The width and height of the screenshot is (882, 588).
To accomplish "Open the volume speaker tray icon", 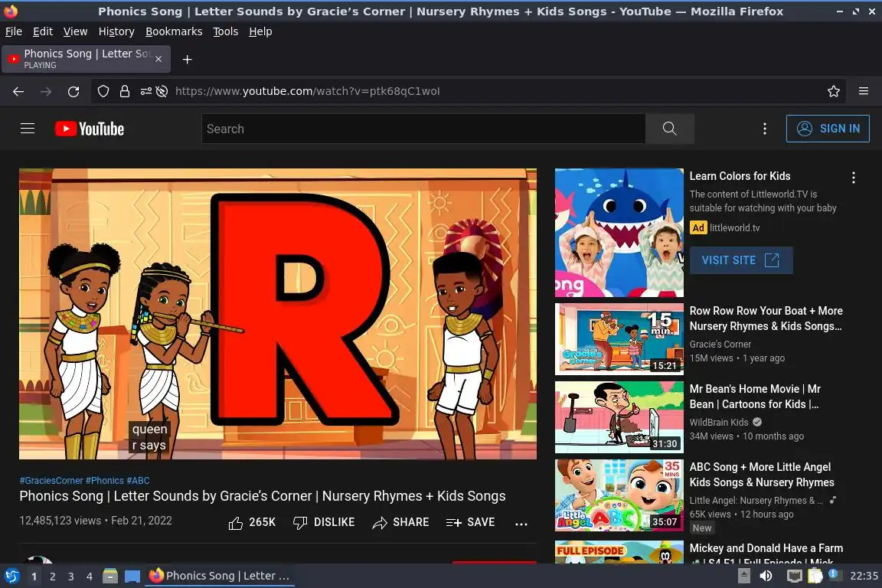I will coord(766,577).
